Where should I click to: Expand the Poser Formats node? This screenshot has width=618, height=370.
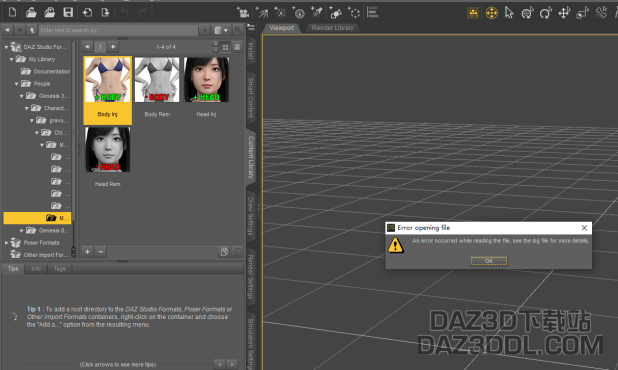point(6,242)
